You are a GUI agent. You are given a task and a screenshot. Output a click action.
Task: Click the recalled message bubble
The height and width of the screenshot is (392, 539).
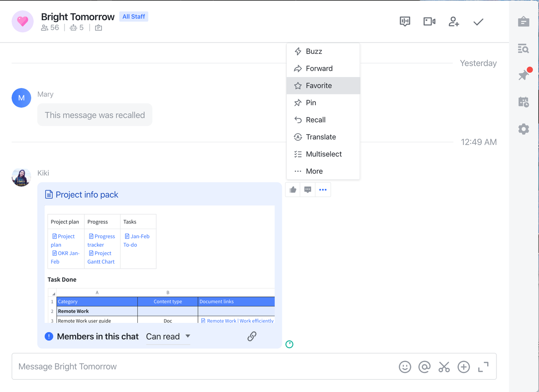click(x=95, y=115)
